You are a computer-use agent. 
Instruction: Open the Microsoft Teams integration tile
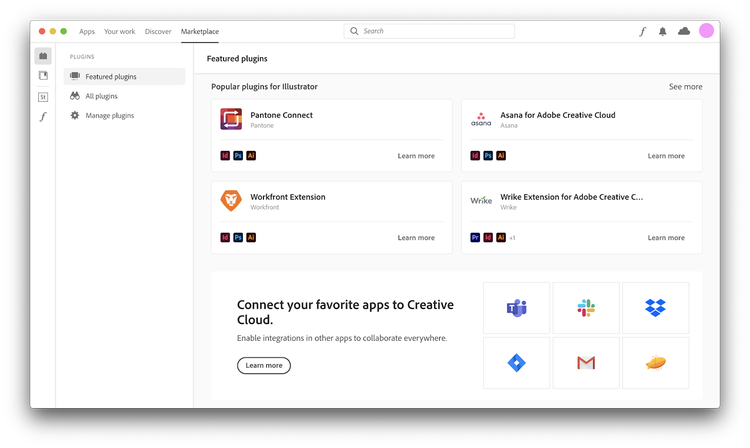[x=516, y=308]
